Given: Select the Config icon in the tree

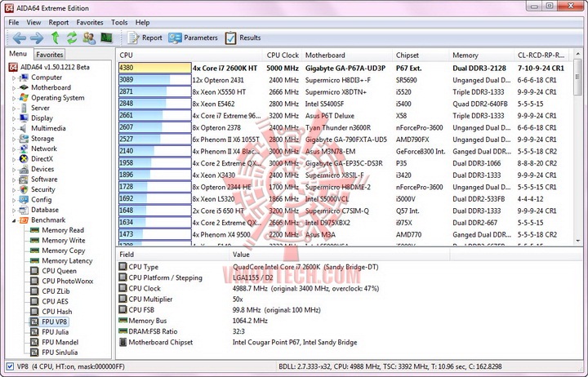Looking at the screenshot, I should pyautogui.click(x=24, y=200).
